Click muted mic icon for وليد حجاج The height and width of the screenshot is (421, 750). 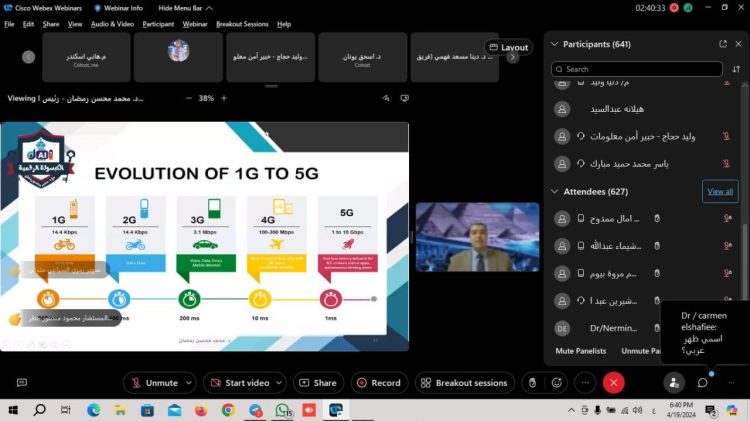[726, 136]
